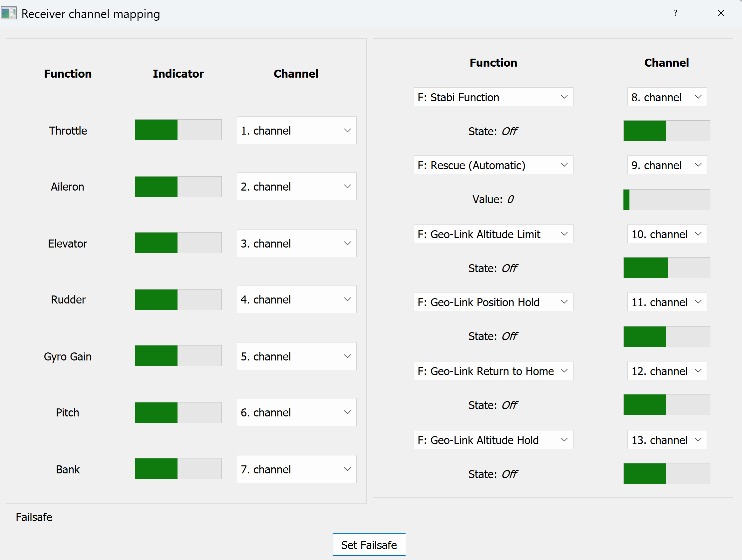742x560 pixels.
Task: Change the Gyro Gain channel assignment
Action: (296, 356)
